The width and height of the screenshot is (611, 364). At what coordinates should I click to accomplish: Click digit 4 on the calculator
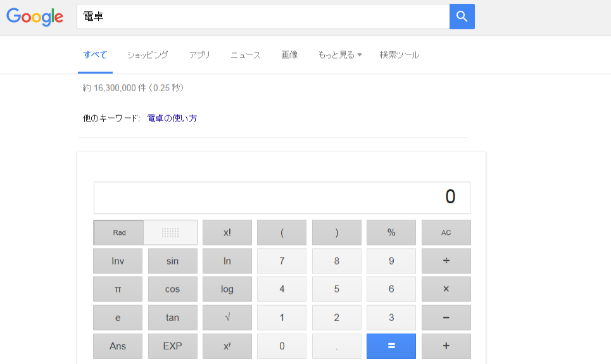pyautogui.click(x=282, y=289)
